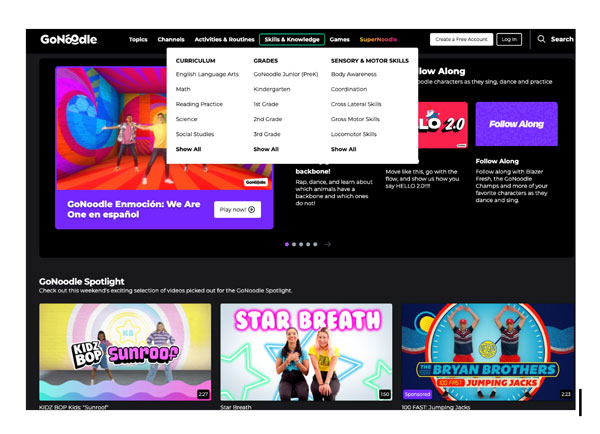Go to SuperNoodle
The height and width of the screenshot is (434, 600).
[x=378, y=39]
